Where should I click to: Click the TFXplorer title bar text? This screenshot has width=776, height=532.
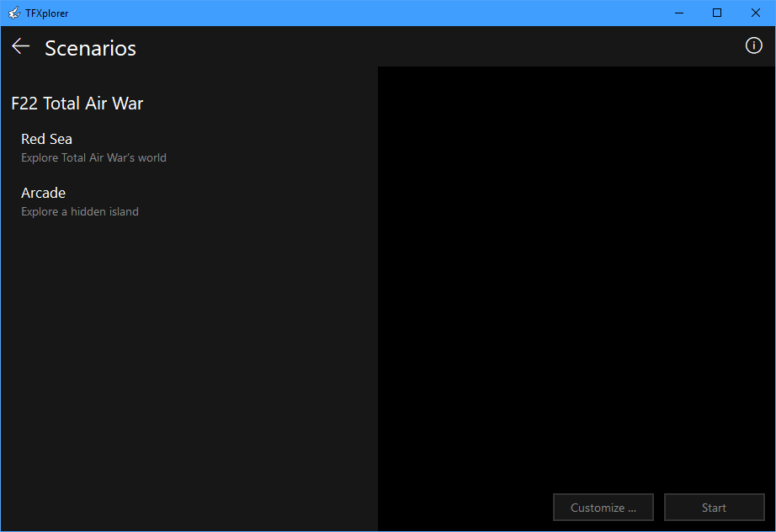coord(47,13)
